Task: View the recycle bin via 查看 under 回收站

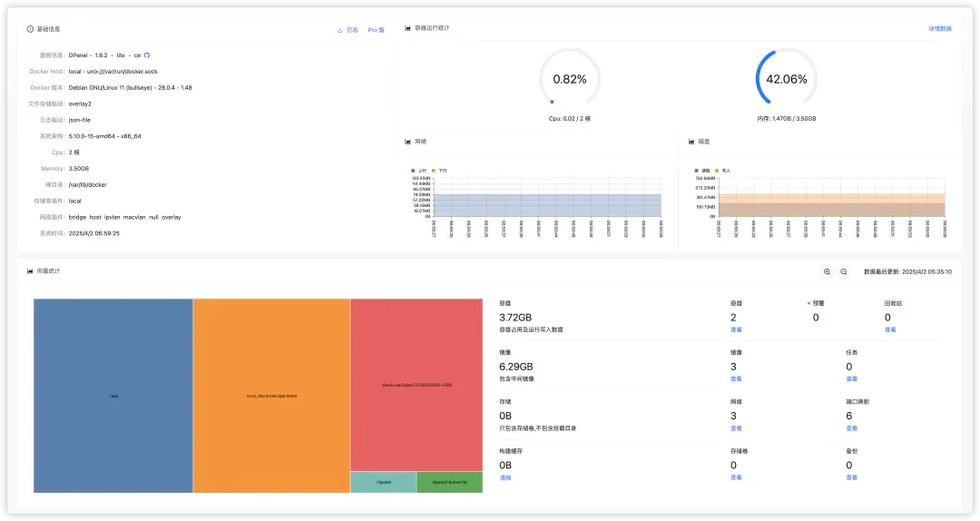Action: (889, 329)
